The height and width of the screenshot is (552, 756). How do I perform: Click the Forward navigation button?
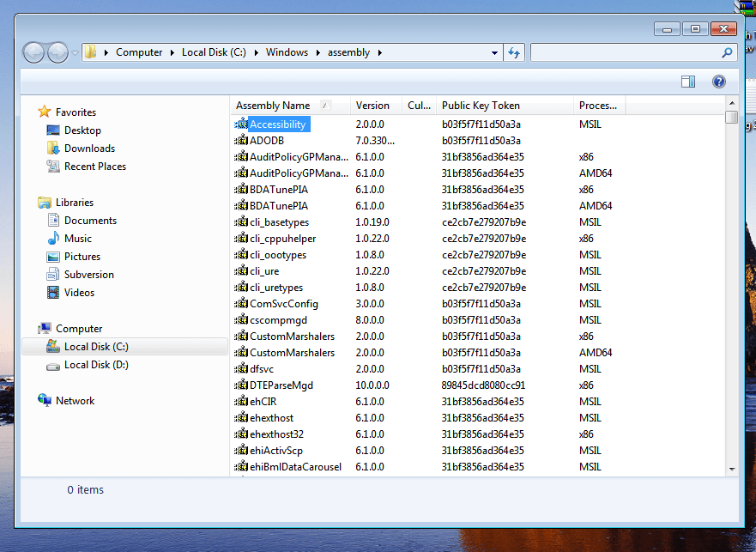pos(57,52)
